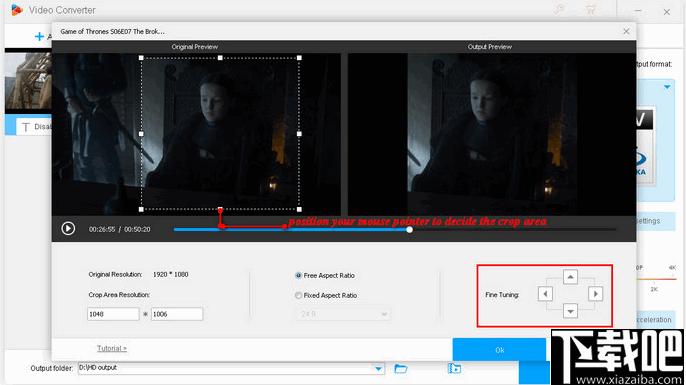Open the key register icon in title bar
The width and height of the screenshot is (686, 385).
pos(559,10)
